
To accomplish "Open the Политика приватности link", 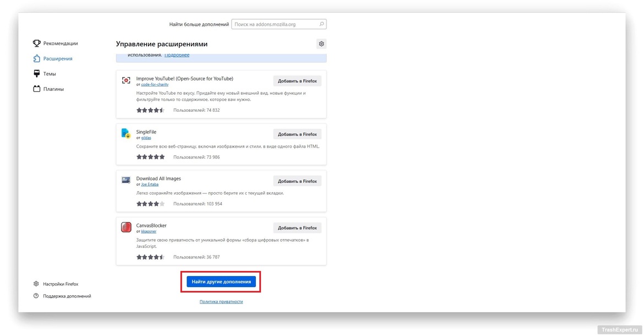I will pyautogui.click(x=221, y=301).
